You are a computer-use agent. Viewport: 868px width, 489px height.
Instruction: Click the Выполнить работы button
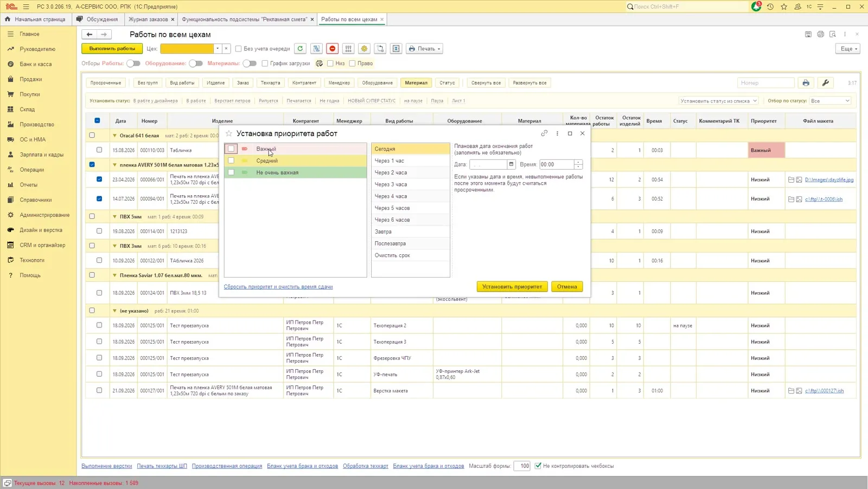pyautogui.click(x=112, y=49)
